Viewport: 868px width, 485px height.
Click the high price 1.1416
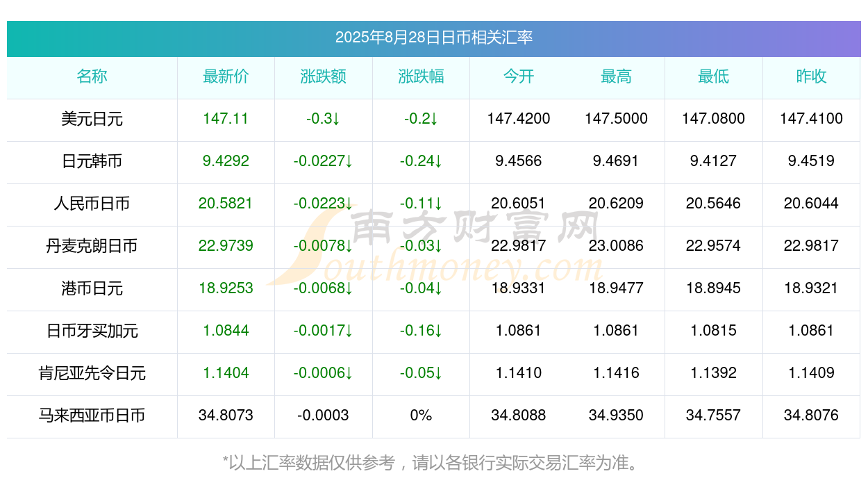click(x=616, y=373)
